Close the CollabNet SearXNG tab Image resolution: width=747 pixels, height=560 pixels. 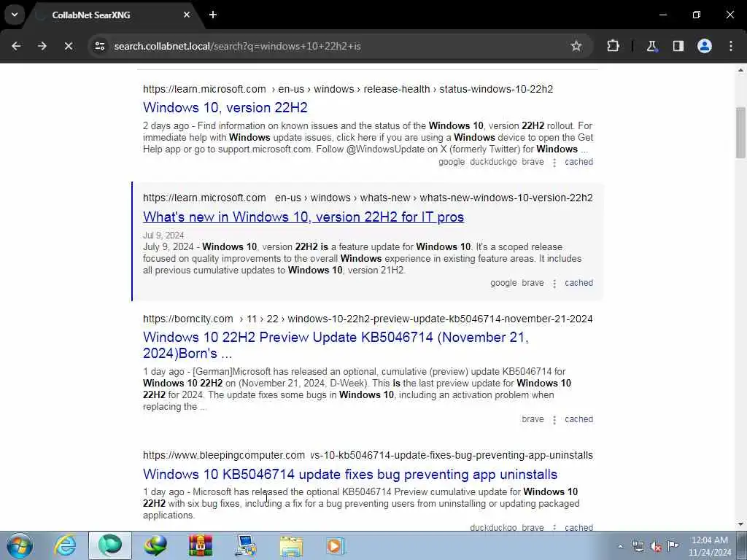tap(187, 15)
